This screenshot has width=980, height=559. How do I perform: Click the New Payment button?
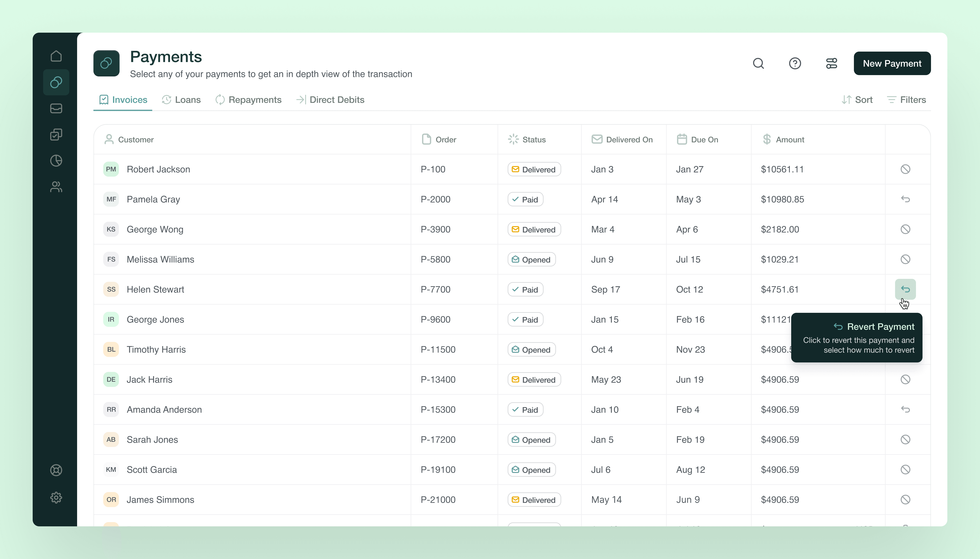tap(892, 63)
